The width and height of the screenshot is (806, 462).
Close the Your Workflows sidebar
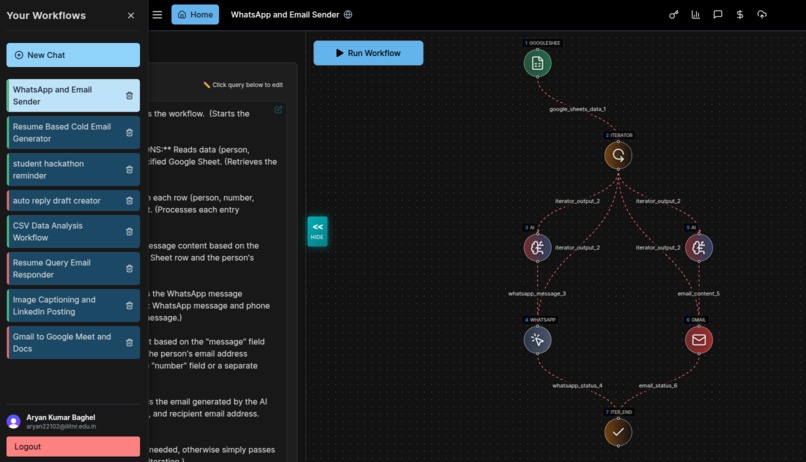click(x=131, y=15)
